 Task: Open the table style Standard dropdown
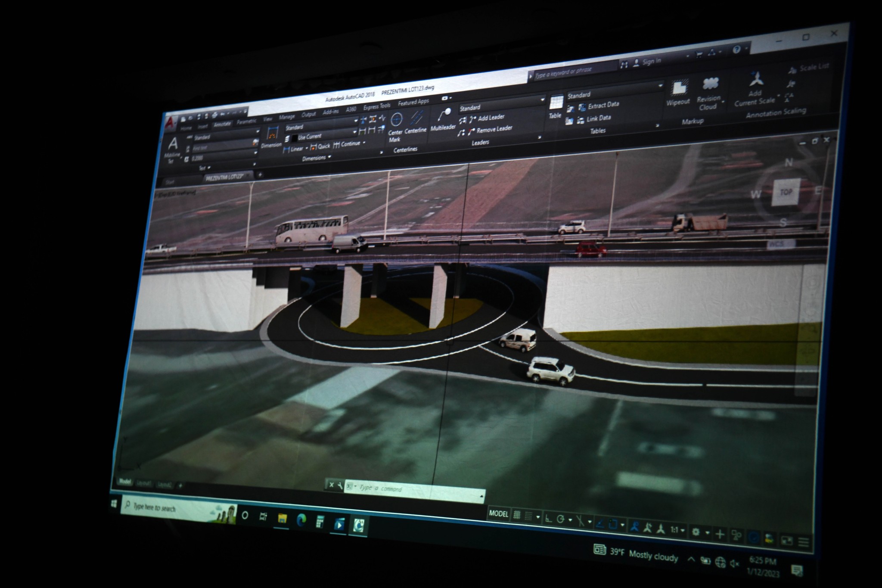(x=615, y=91)
